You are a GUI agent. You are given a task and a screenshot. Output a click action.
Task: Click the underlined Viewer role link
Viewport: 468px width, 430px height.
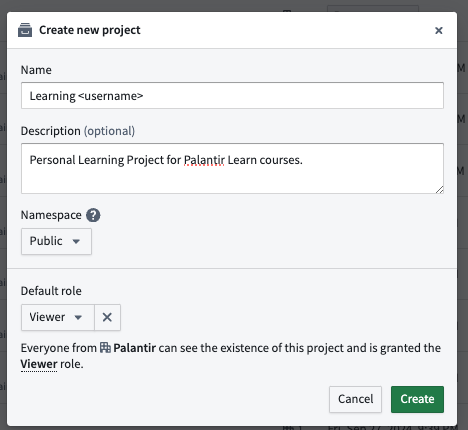click(39, 364)
